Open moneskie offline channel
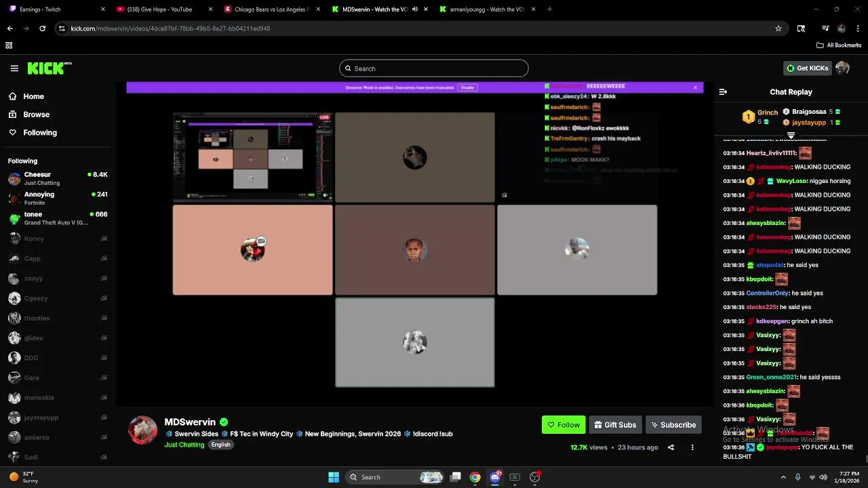868x488 pixels. [58, 398]
